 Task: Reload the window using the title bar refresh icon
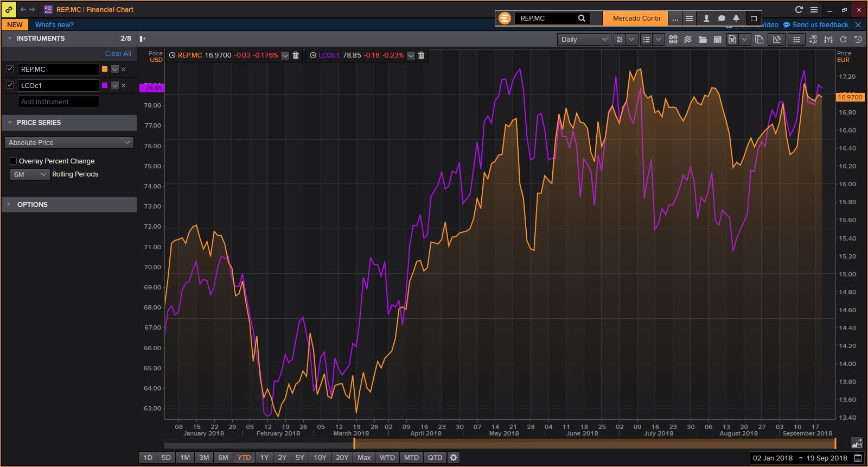point(799,9)
